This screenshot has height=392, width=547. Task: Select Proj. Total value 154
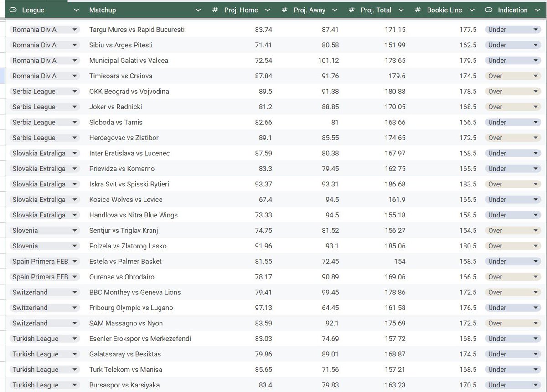[x=399, y=262]
